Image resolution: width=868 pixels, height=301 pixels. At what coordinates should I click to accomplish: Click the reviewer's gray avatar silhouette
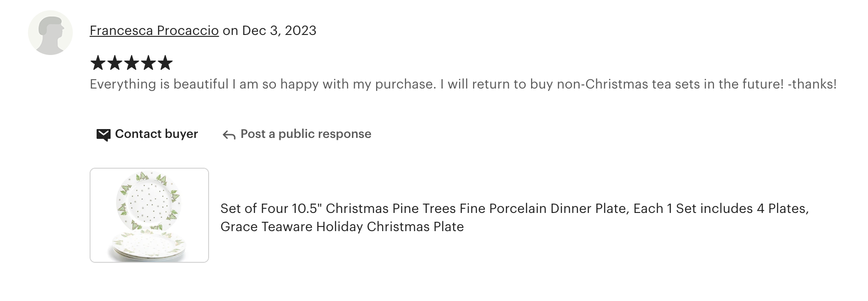[50, 33]
